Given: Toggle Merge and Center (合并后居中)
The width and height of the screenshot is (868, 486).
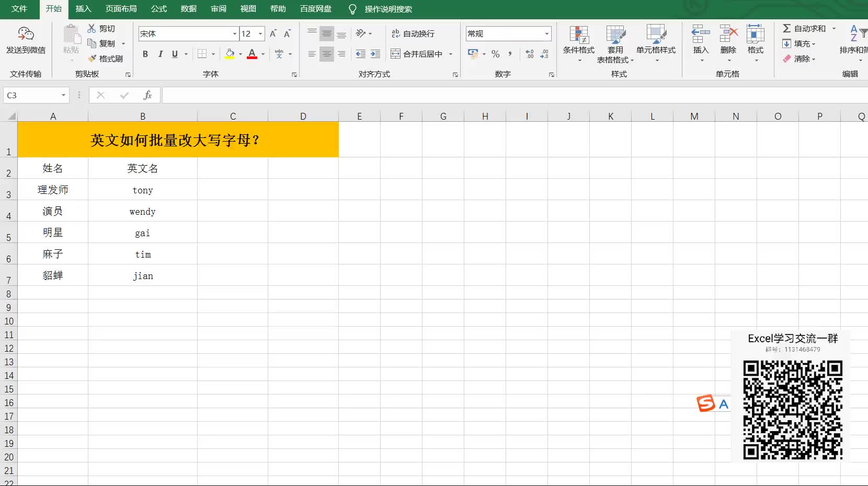Looking at the screenshot, I should (417, 54).
